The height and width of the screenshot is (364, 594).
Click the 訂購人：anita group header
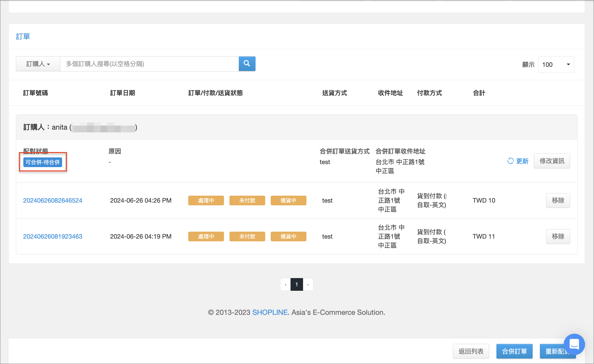pyautogui.click(x=297, y=127)
